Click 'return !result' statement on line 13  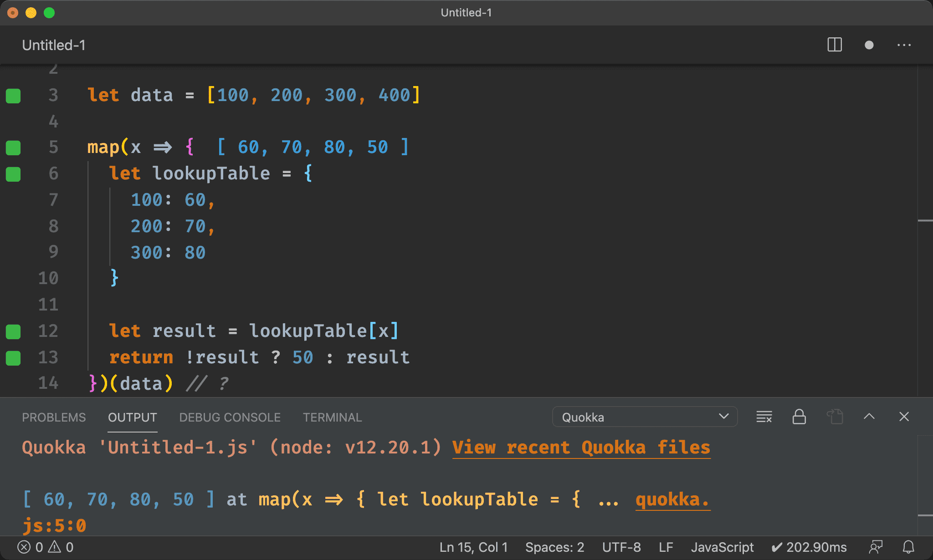[184, 357]
